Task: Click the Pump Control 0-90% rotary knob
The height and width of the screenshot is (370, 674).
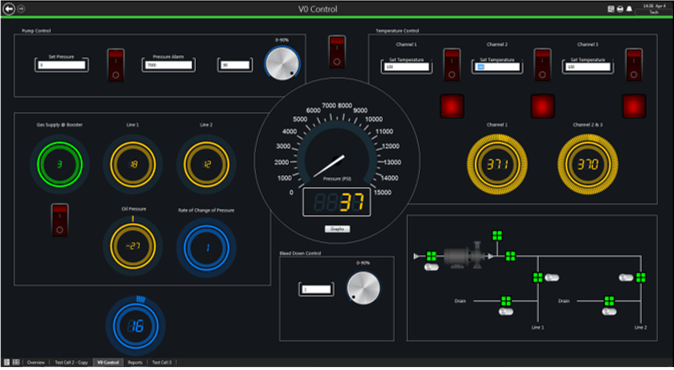Action: click(x=282, y=63)
